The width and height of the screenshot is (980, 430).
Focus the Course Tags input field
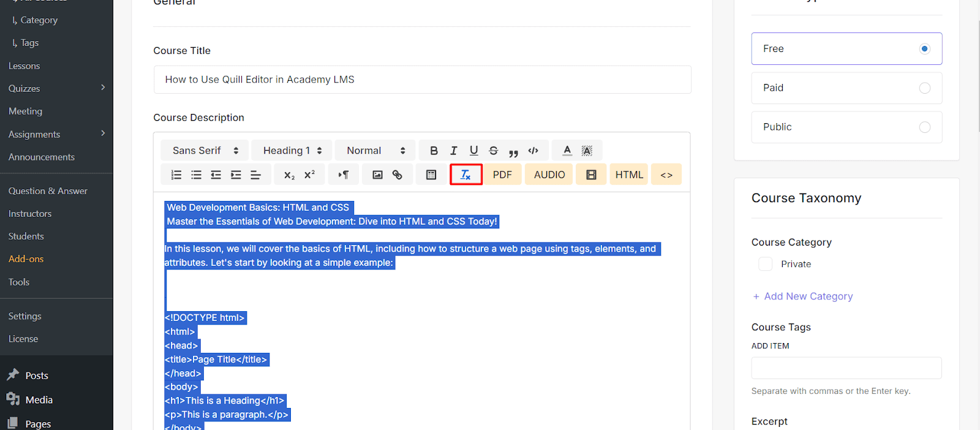click(x=846, y=368)
